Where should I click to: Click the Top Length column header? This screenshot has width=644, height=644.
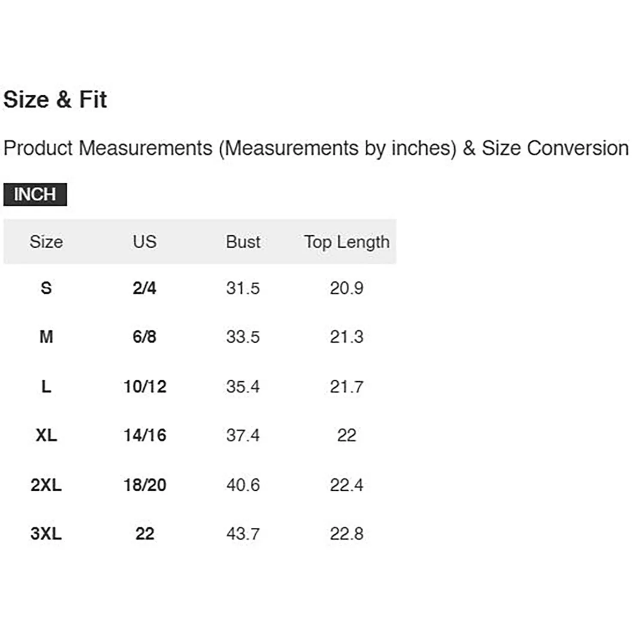click(346, 242)
